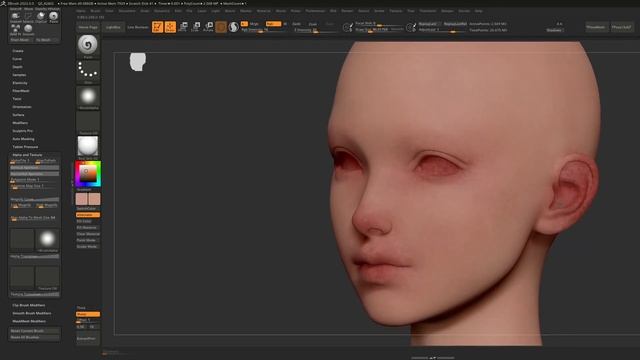Expand the Depth section
This screenshot has width=640, height=360.
coord(18,67)
